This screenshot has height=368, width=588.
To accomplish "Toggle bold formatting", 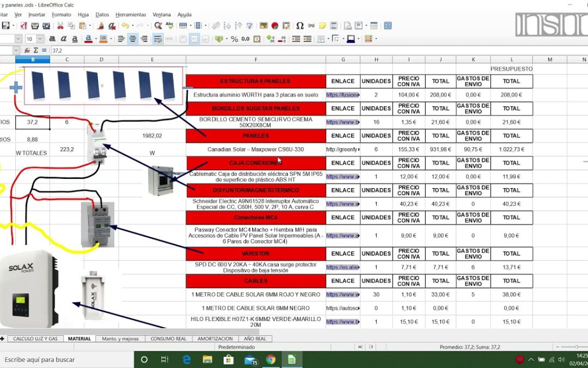I will tap(52, 39).
